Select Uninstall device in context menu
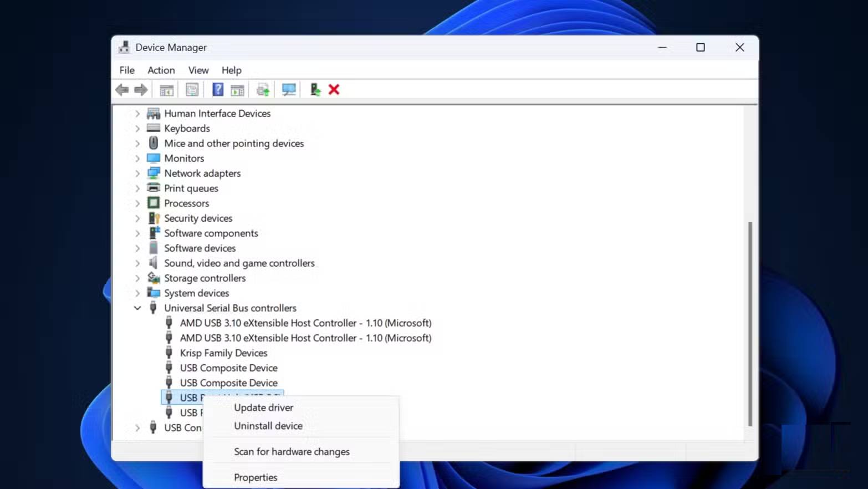The width and height of the screenshot is (868, 489). [x=268, y=426]
